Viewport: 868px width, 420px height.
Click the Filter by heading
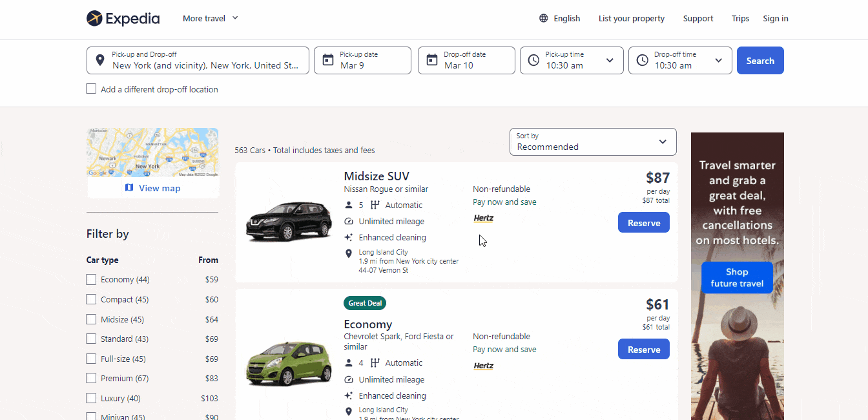click(x=107, y=233)
